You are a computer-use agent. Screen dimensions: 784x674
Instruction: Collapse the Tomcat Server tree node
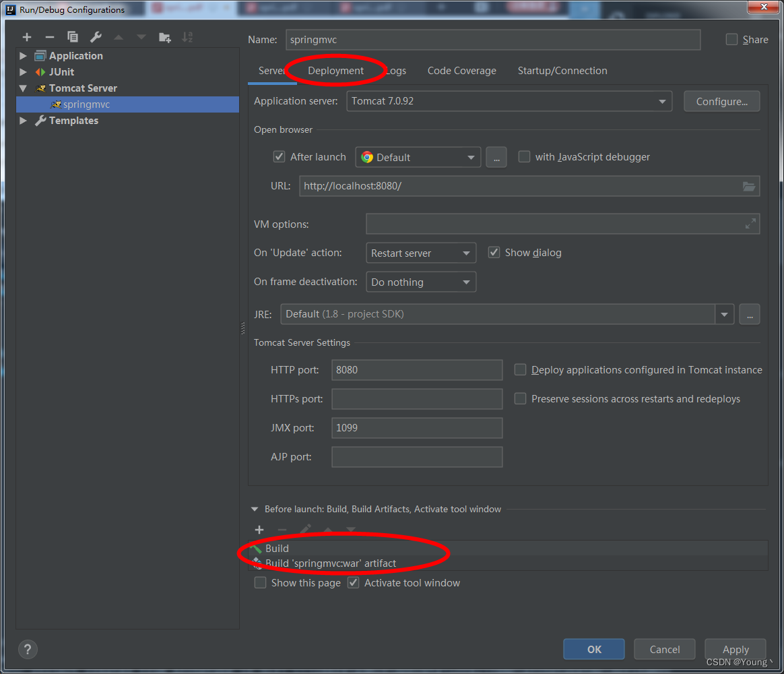(x=23, y=88)
